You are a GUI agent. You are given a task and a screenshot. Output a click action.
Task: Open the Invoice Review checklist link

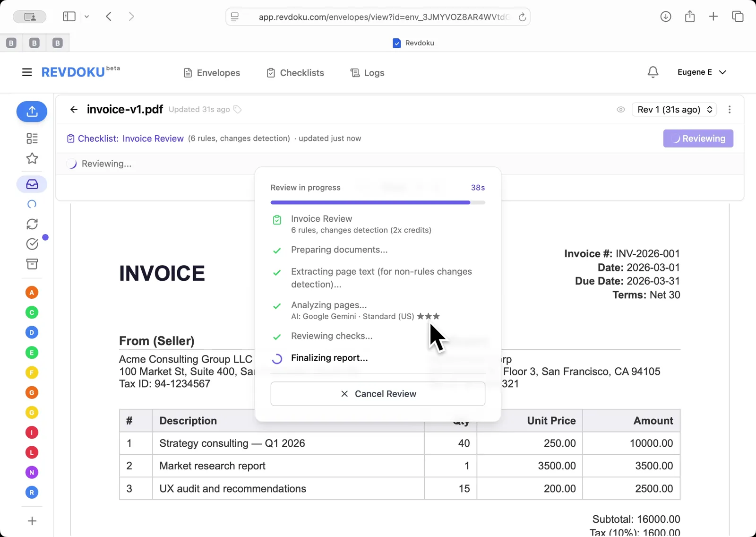(153, 139)
